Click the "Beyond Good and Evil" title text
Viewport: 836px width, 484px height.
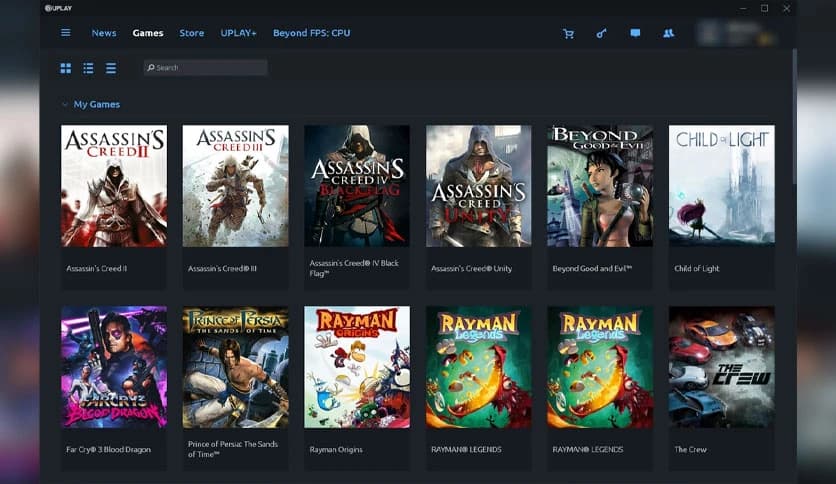pyautogui.click(x=592, y=269)
